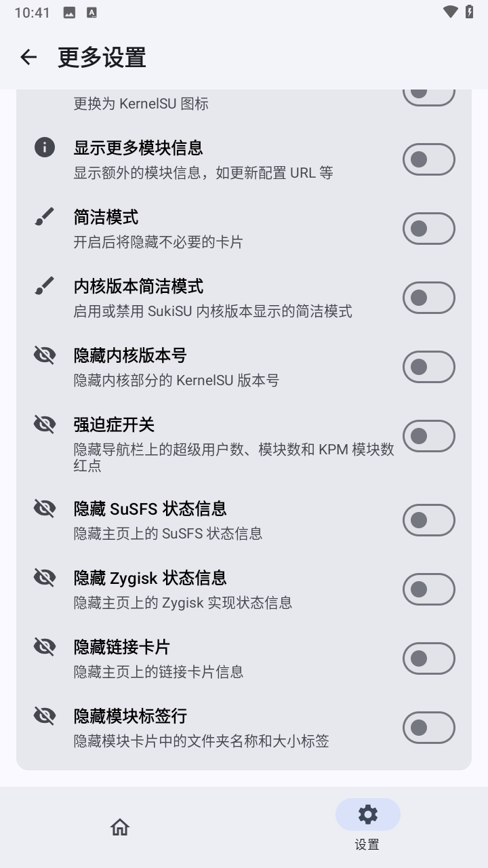
Task: Click the brush icon beside 简洁模式
Action: click(x=45, y=217)
